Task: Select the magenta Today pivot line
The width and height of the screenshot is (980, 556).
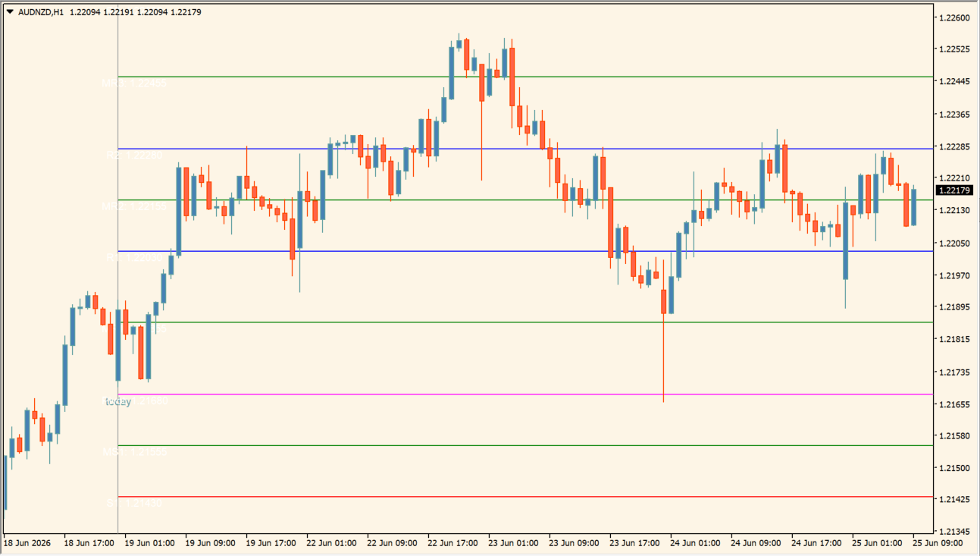Action: (526, 394)
